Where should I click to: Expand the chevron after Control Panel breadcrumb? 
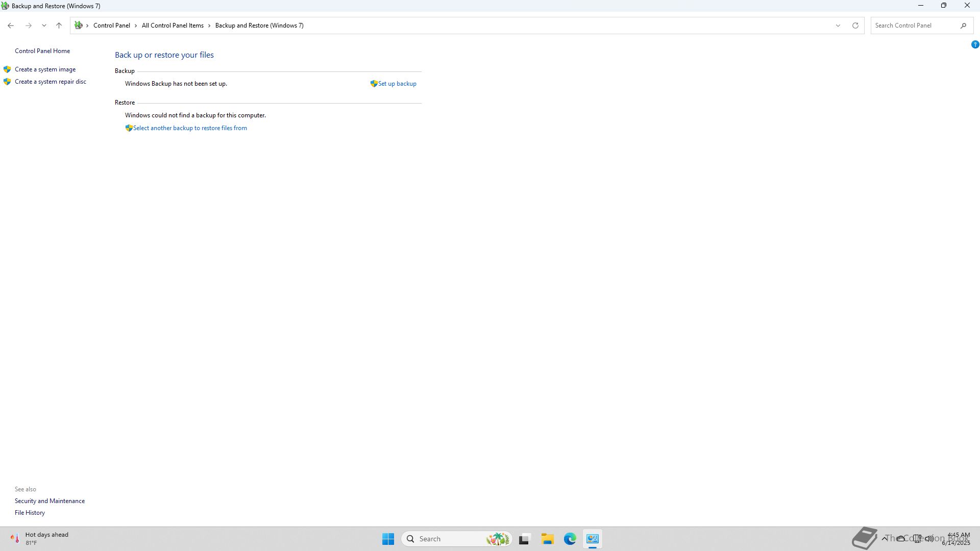(x=136, y=26)
